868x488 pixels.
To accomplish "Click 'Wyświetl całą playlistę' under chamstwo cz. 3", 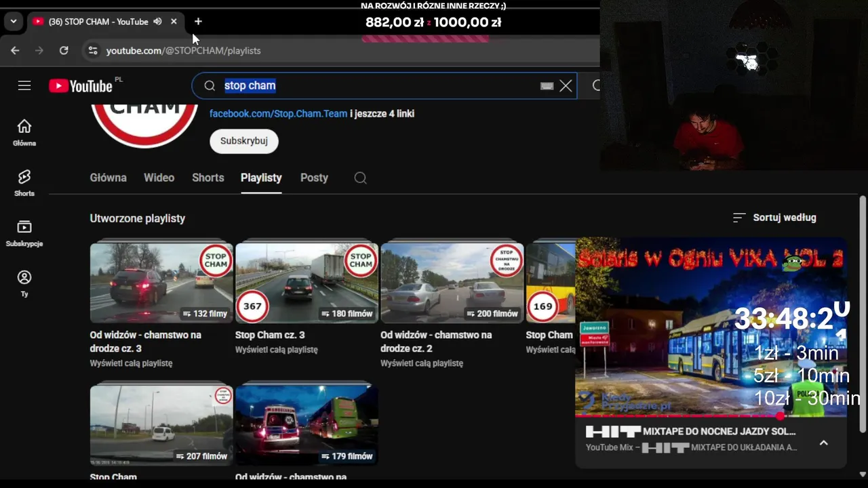I will pos(132,363).
